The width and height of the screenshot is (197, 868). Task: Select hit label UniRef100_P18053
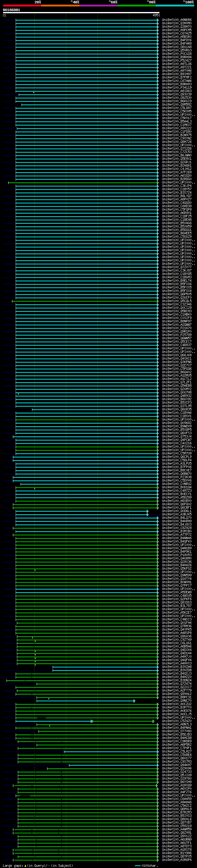pos(177,555)
